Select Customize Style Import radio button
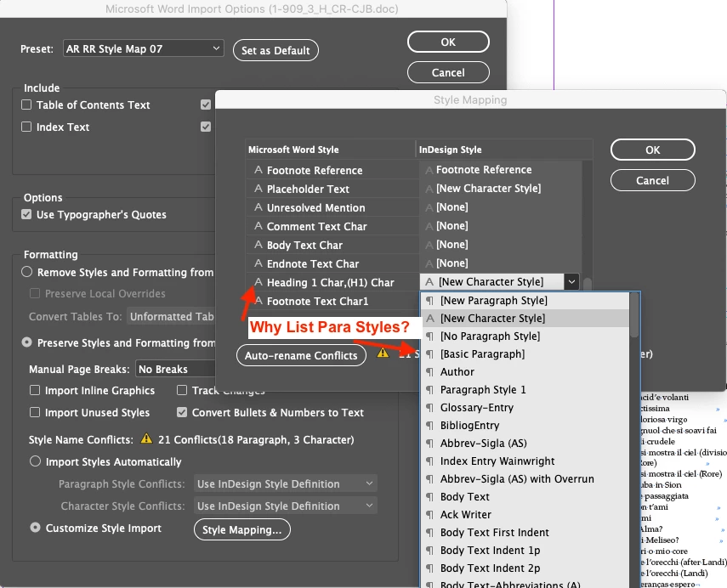 coord(35,528)
